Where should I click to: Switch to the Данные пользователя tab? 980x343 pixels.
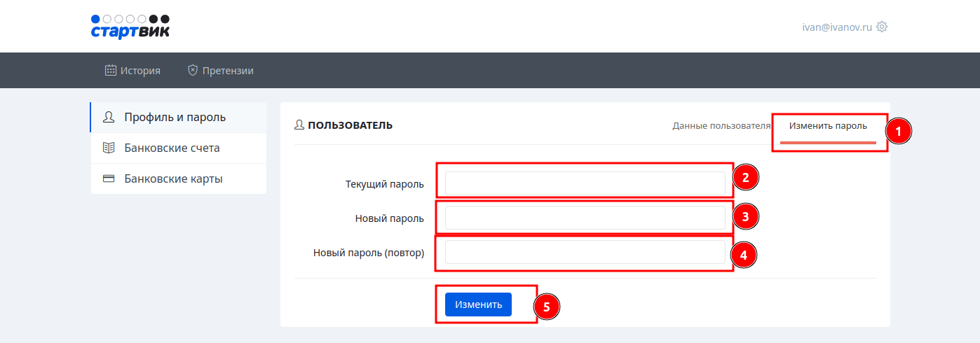(721, 126)
